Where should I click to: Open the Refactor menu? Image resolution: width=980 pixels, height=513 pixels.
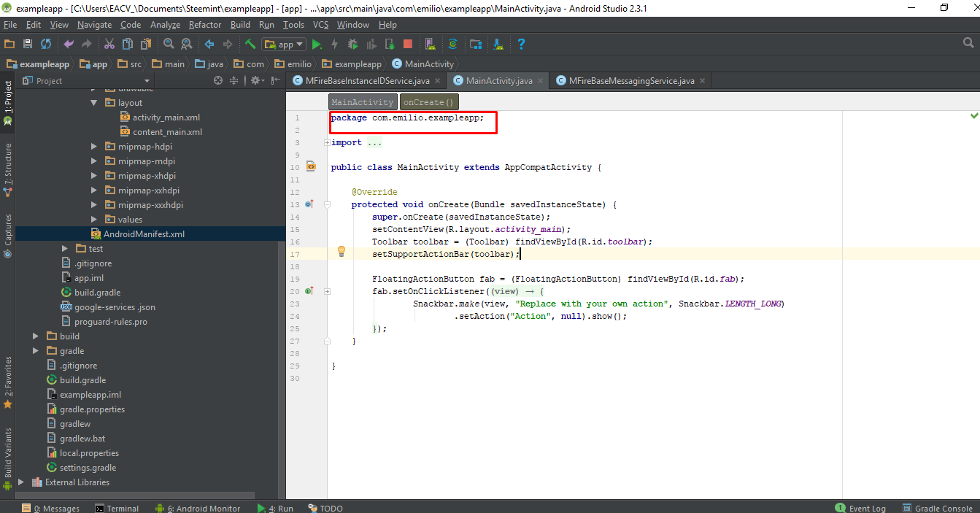tap(205, 24)
